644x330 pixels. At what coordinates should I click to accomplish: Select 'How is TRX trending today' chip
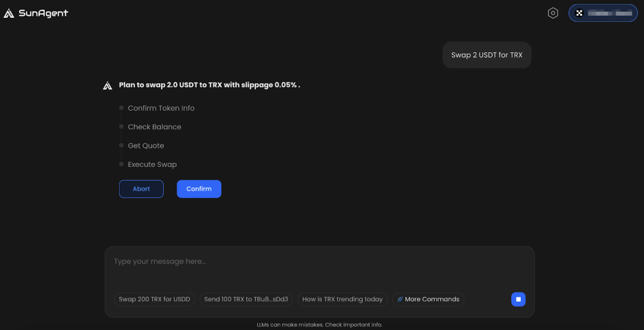342,299
